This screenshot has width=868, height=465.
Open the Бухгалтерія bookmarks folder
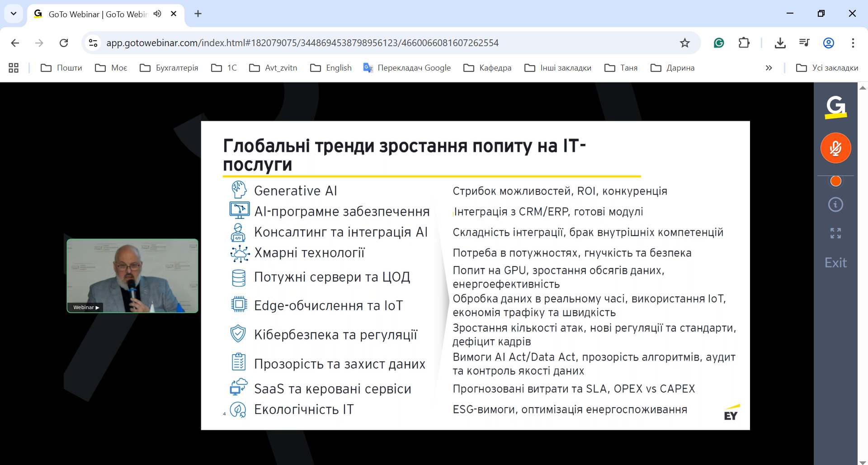click(x=169, y=68)
